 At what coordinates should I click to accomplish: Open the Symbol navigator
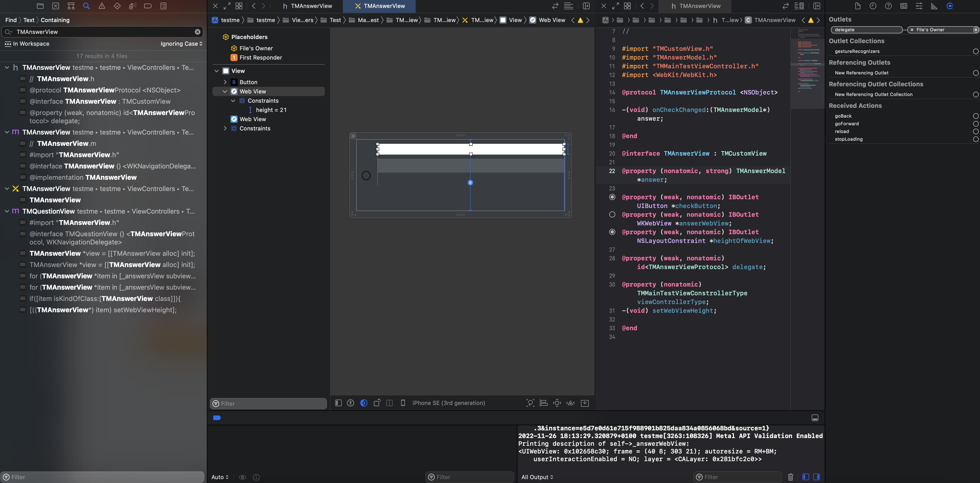pyautogui.click(x=71, y=6)
